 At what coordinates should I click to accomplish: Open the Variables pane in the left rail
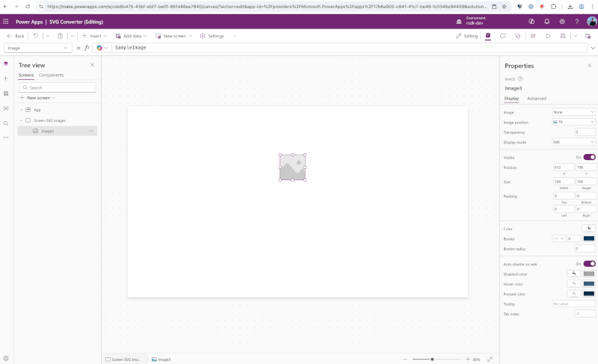pyautogui.click(x=6, y=108)
